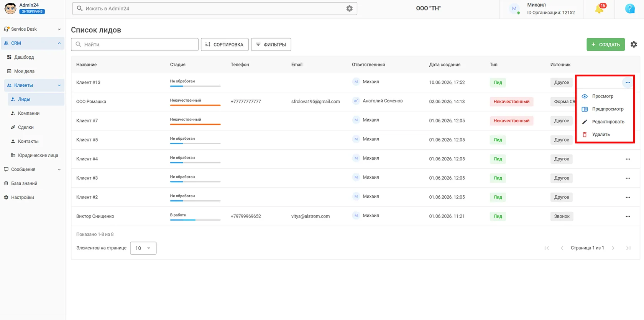The image size is (644, 320).
Task: Open Сделки in the sidebar
Action: [26, 127]
